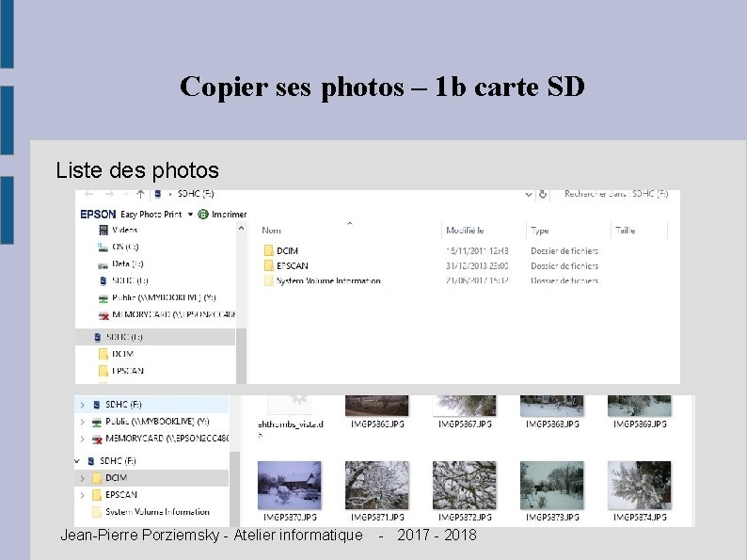Select Videos in the navigation pane
Image resolution: width=747 pixels, height=560 pixels.
click(125, 231)
